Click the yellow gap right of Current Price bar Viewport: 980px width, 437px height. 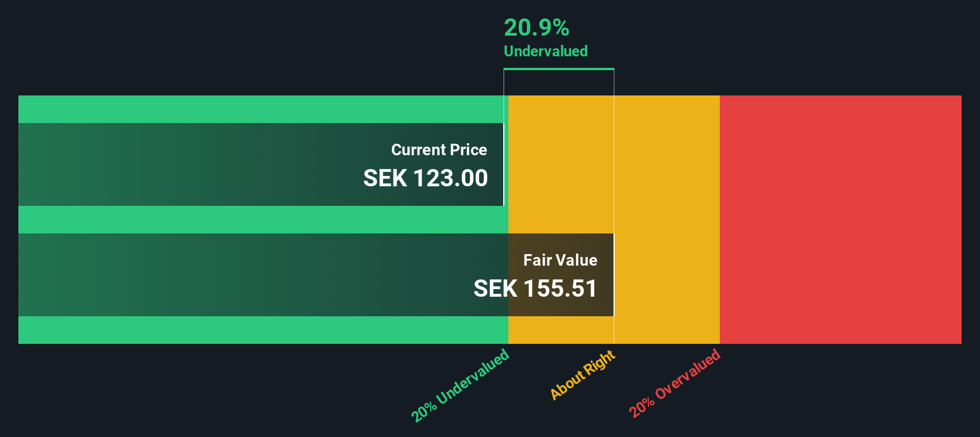click(560, 164)
